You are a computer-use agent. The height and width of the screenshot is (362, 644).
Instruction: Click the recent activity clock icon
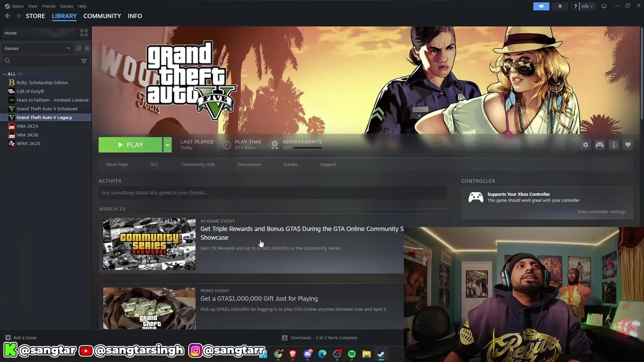pos(78,48)
